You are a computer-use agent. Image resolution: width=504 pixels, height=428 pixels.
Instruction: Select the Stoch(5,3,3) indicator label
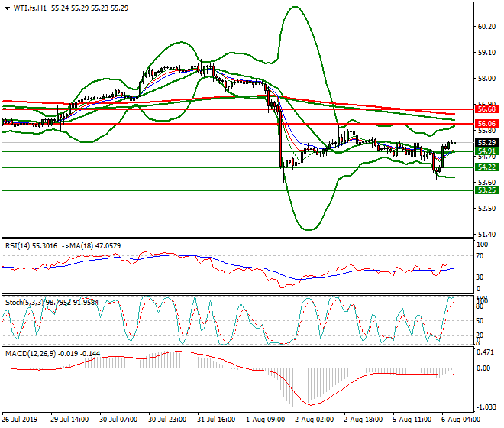click(x=24, y=301)
